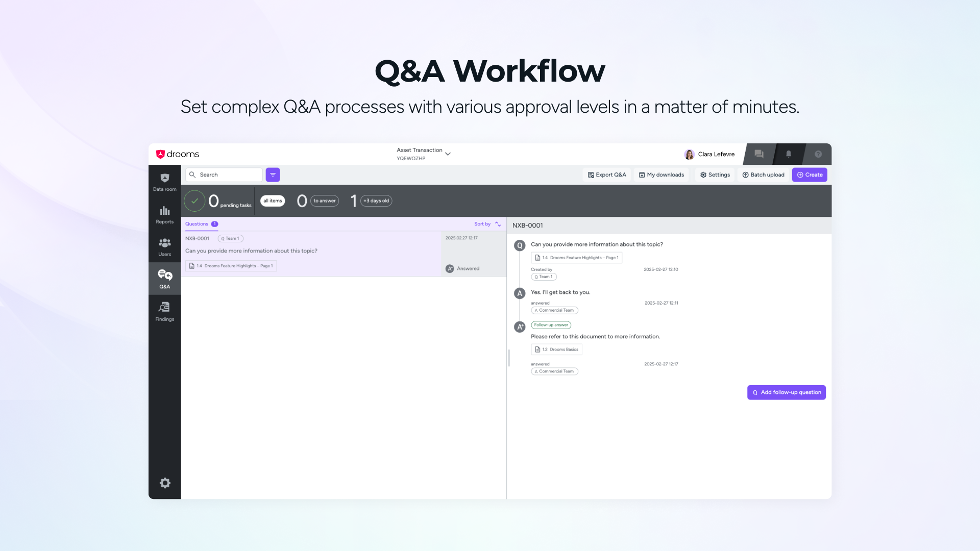Open the Data room sidebar icon
This screenshot has width=980, height=551.
point(164,182)
